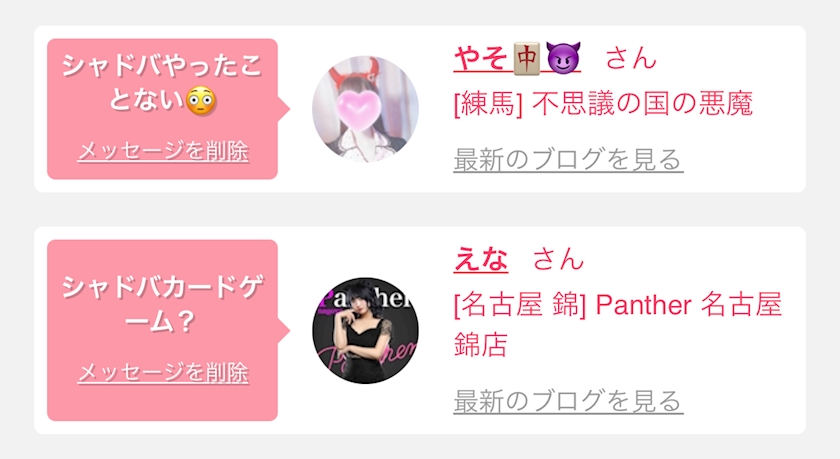The width and height of the screenshot is (840, 459).
Task: Click the 錦店 text line under Panther
Action: click(481, 344)
